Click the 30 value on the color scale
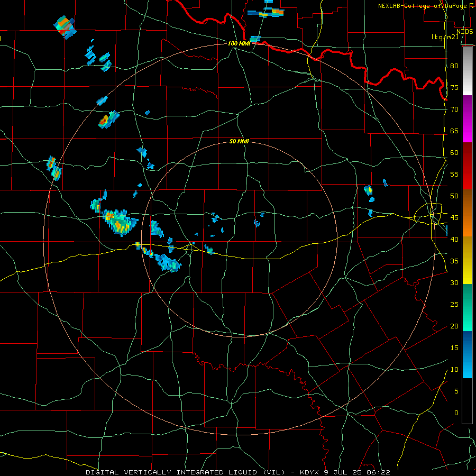 tap(454, 282)
